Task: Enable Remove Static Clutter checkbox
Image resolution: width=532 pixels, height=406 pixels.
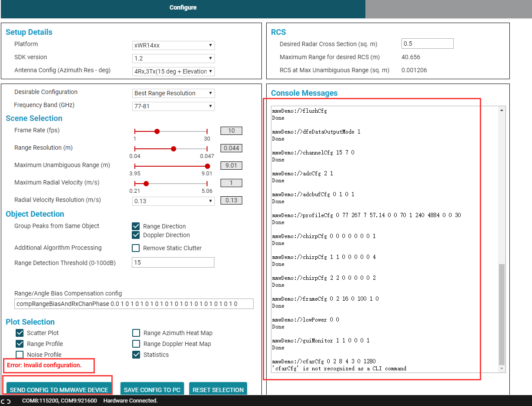Action: coord(136,248)
